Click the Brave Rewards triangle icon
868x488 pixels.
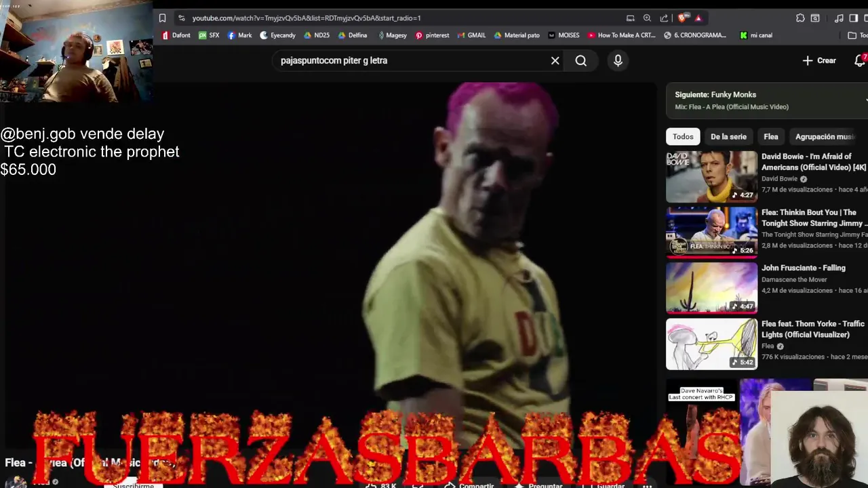pyautogui.click(x=698, y=18)
